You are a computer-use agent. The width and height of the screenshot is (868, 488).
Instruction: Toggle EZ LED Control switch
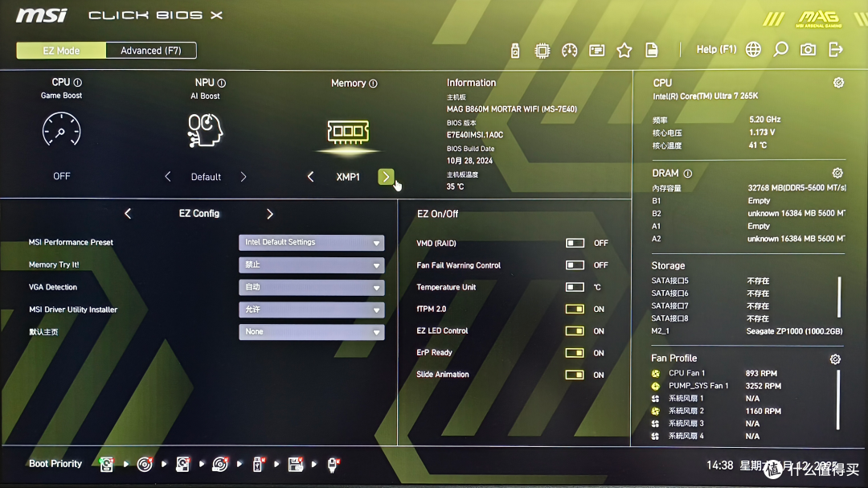[575, 330]
